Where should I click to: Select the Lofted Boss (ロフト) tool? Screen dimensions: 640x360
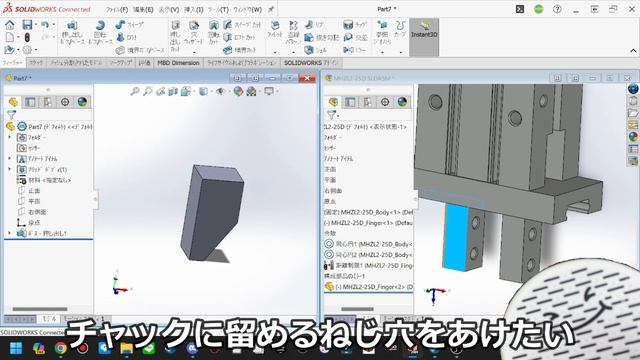point(127,37)
